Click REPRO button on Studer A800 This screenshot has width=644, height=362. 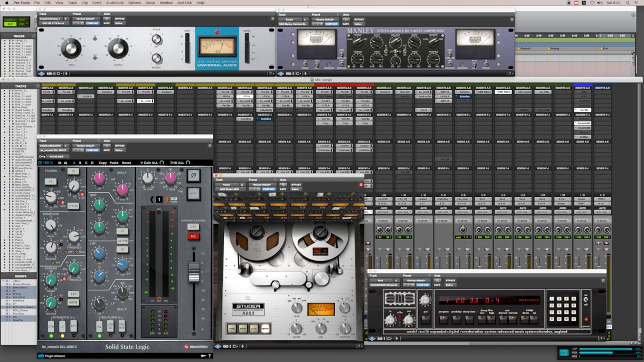(265, 328)
